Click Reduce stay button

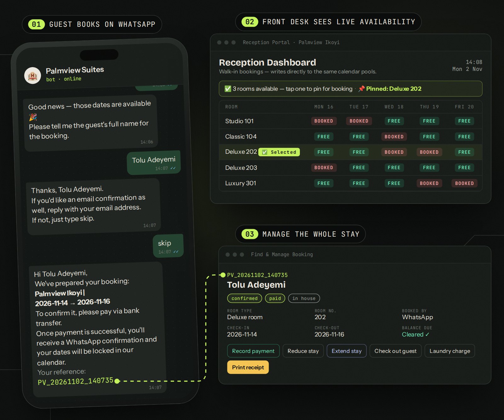pos(303,351)
